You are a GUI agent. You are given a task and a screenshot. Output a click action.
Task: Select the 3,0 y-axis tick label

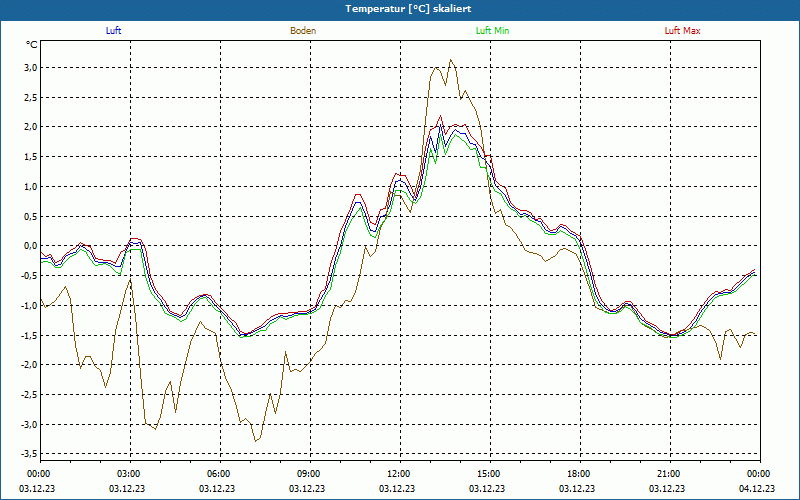point(30,67)
